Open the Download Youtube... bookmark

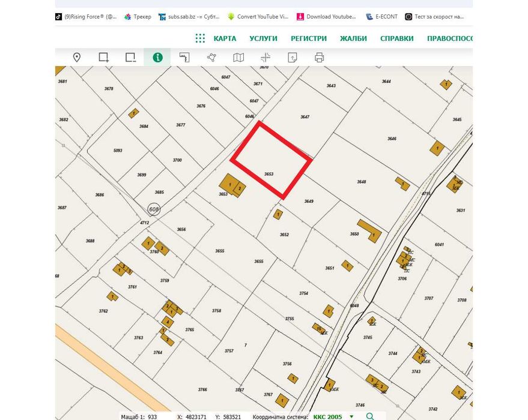point(326,16)
